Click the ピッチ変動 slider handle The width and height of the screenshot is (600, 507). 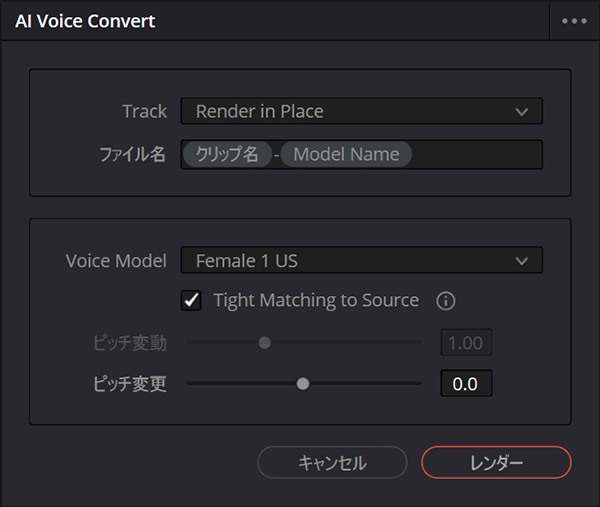coord(264,343)
